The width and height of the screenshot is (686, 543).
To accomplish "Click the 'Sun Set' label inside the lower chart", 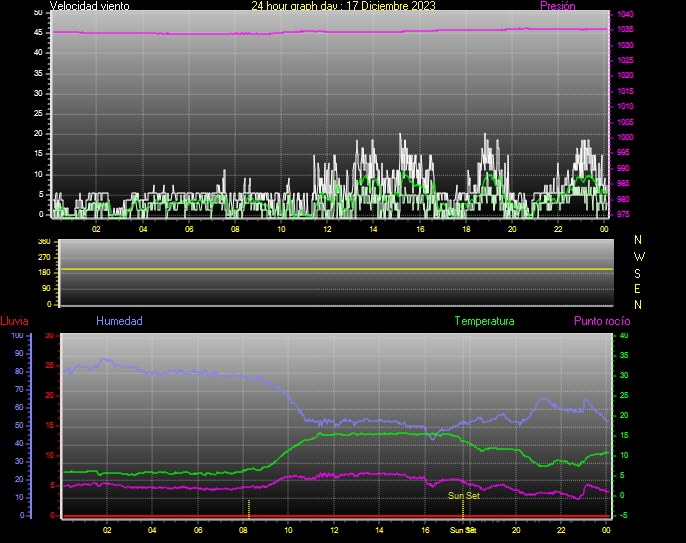I will [x=464, y=496].
